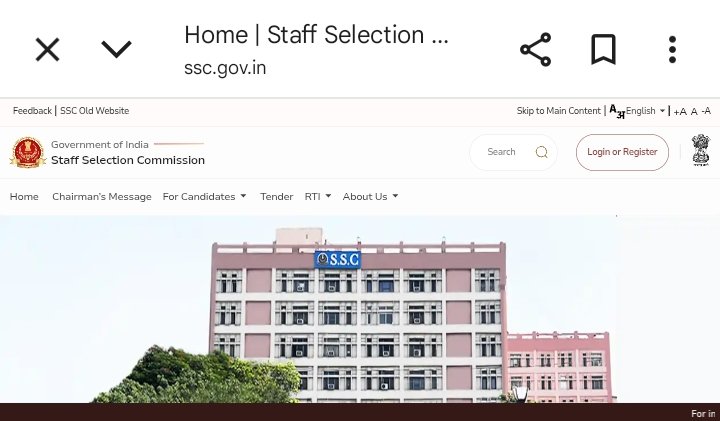Tap the share icon in browser bar

pos(535,49)
